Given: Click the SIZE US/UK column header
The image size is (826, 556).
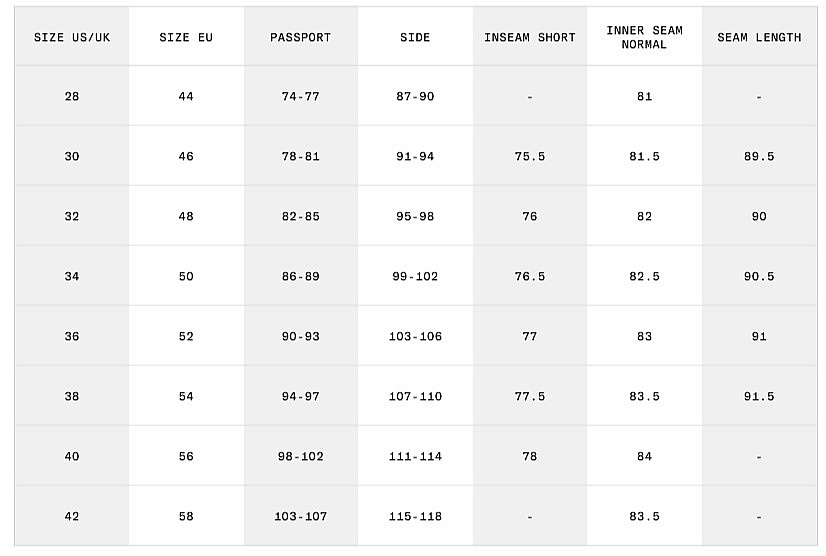Looking at the screenshot, I should (x=72, y=38).
